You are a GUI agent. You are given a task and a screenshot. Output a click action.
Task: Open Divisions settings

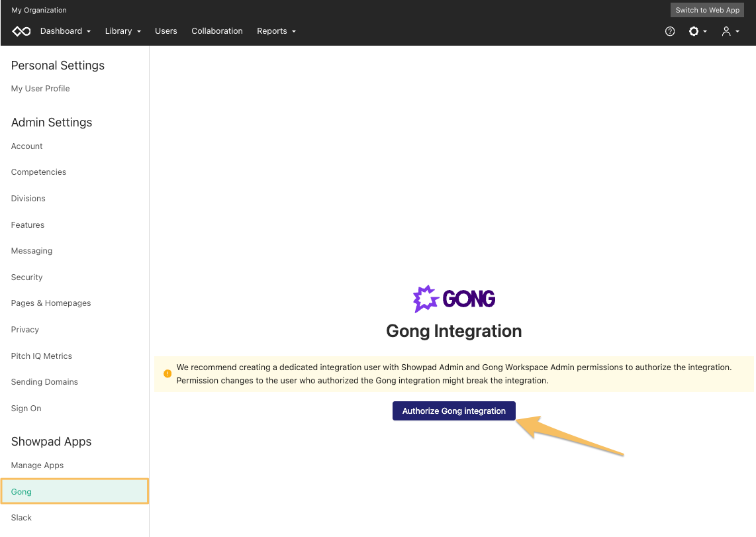point(28,199)
